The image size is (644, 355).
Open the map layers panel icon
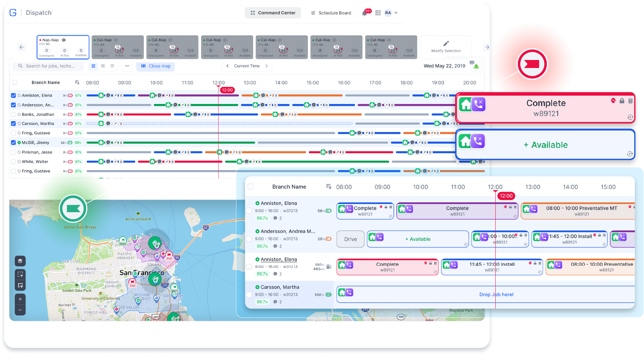coord(20,261)
